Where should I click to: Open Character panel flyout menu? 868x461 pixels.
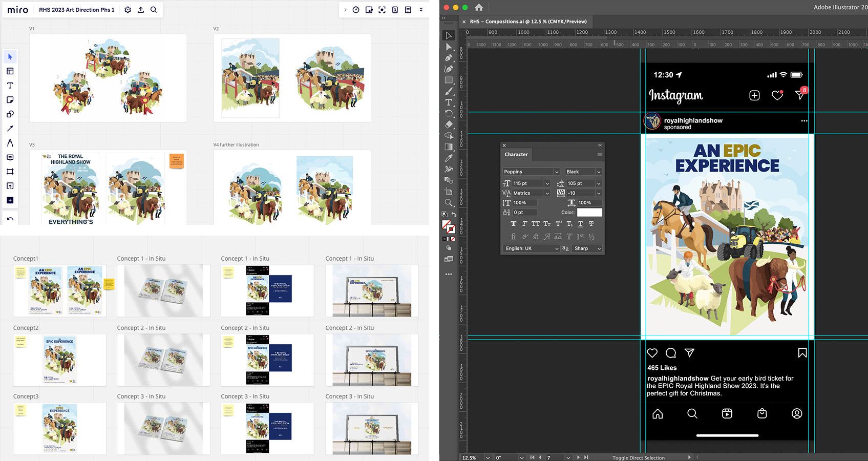pos(600,154)
